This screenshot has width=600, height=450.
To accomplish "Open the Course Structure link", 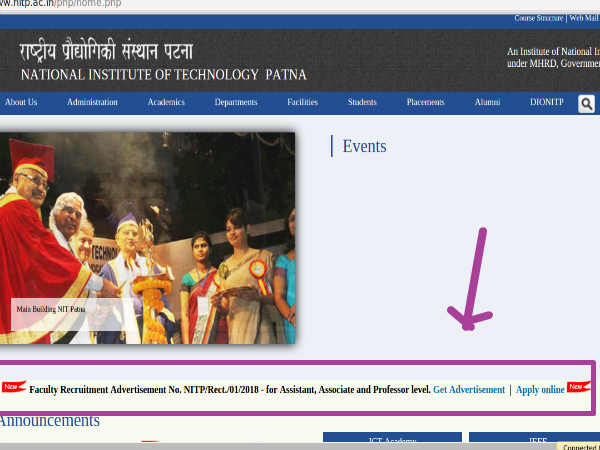I will [x=539, y=18].
